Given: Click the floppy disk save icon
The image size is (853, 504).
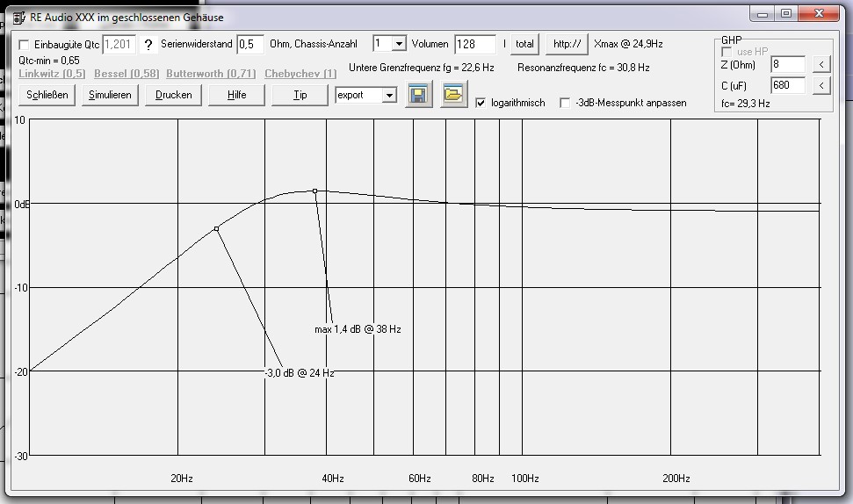Looking at the screenshot, I should (418, 95).
